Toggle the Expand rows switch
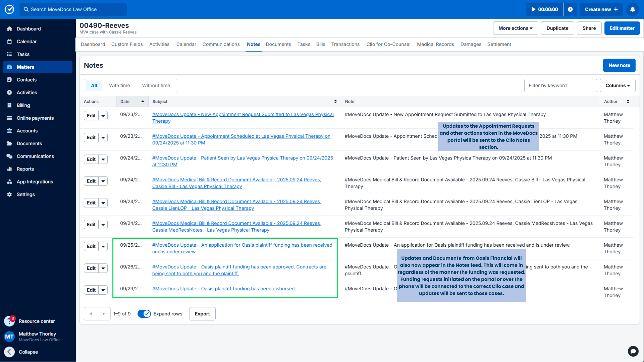The height and width of the screenshot is (362, 644). point(144,314)
